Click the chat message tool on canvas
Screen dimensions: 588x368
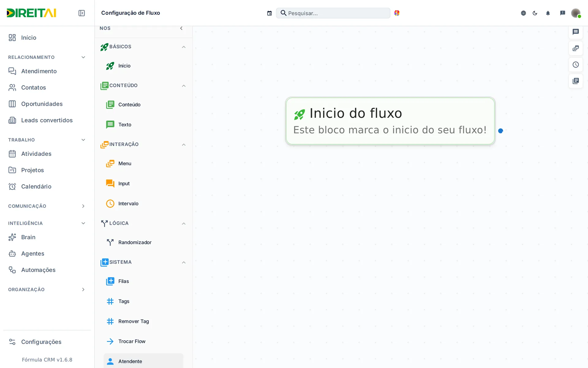[x=576, y=32]
